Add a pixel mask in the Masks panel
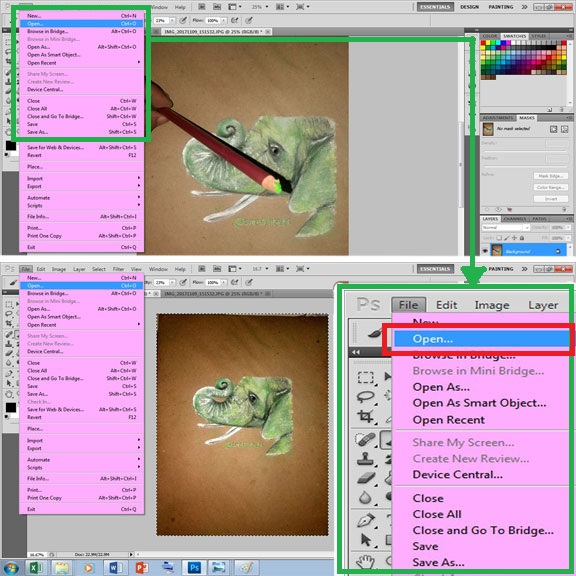 tap(554, 129)
